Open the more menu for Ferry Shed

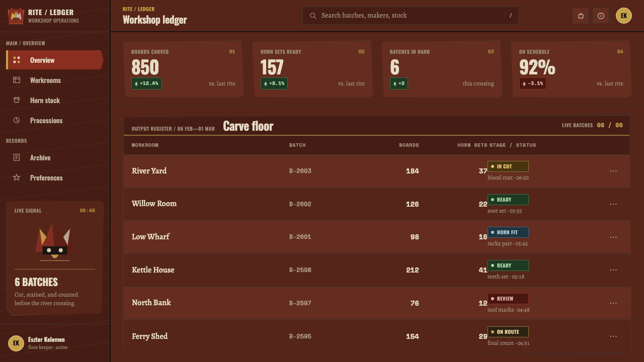pyautogui.click(x=613, y=336)
